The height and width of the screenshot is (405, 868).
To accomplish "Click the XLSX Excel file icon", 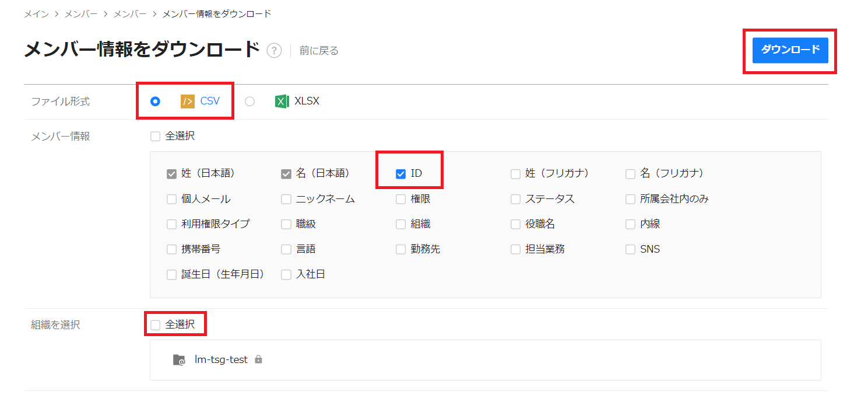I will [282, 102].
